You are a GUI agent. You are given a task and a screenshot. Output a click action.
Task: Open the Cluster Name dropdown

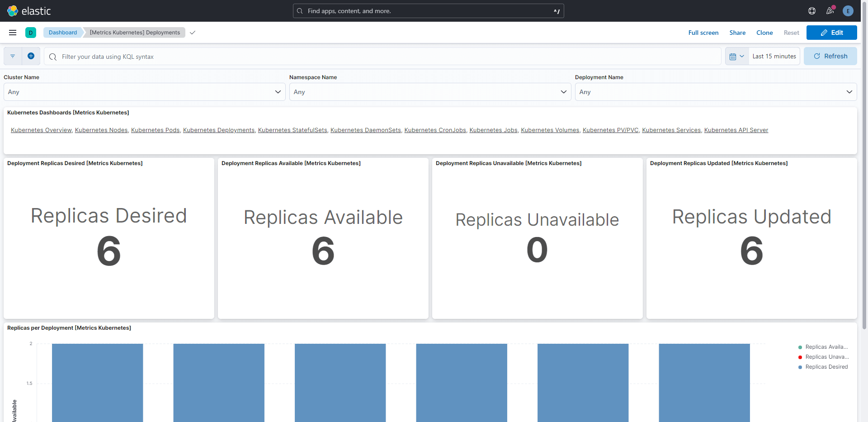(145, 92)
